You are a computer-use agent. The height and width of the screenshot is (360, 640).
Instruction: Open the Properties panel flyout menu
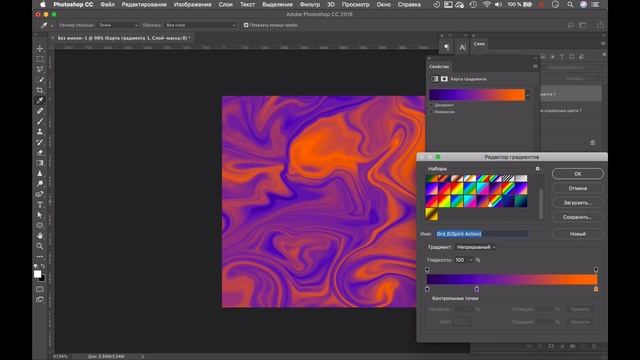coord(535,66)
